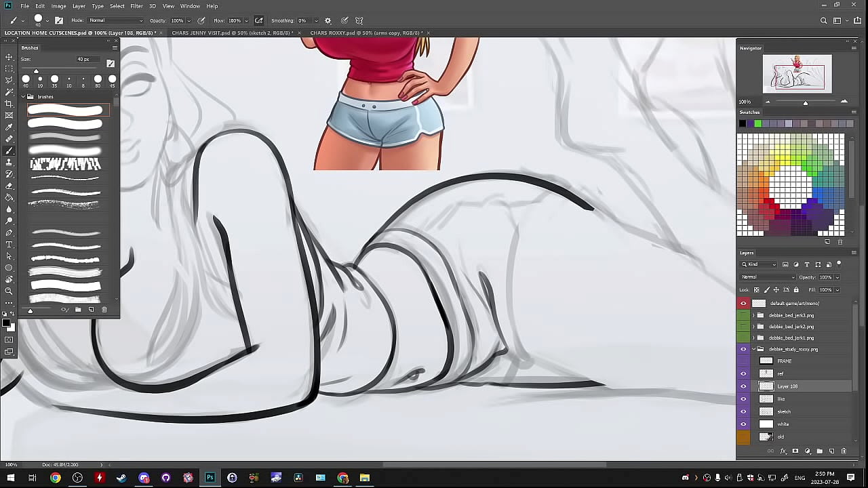This screenshot has width=868, height=488.
Task: Toggle pressure for opacity button
Action: [201, 20]
